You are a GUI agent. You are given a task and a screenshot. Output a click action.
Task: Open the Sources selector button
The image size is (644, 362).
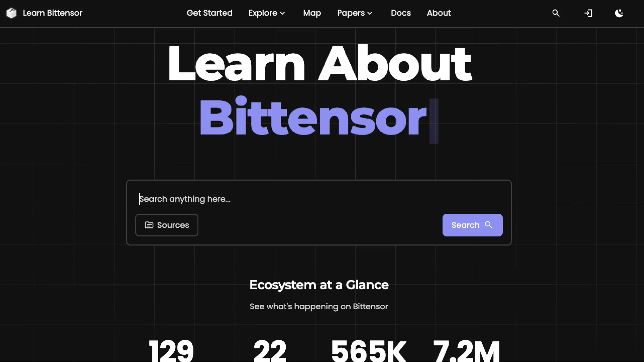[167, 225]
